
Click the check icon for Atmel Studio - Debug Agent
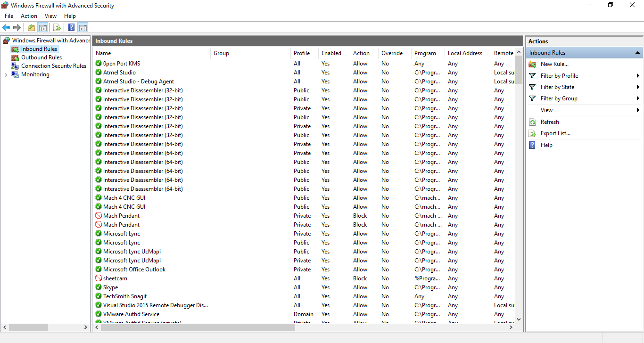[99, 82]
